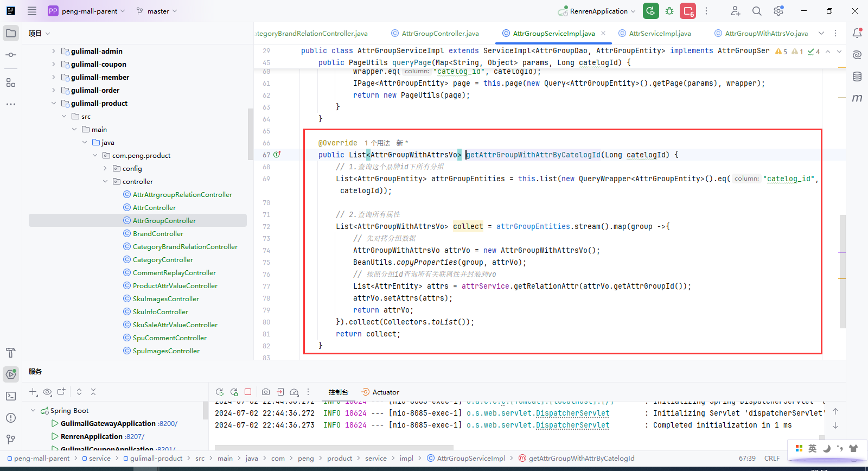Open Code With Me user icon
Screen dimensions: 868x471
735,11
